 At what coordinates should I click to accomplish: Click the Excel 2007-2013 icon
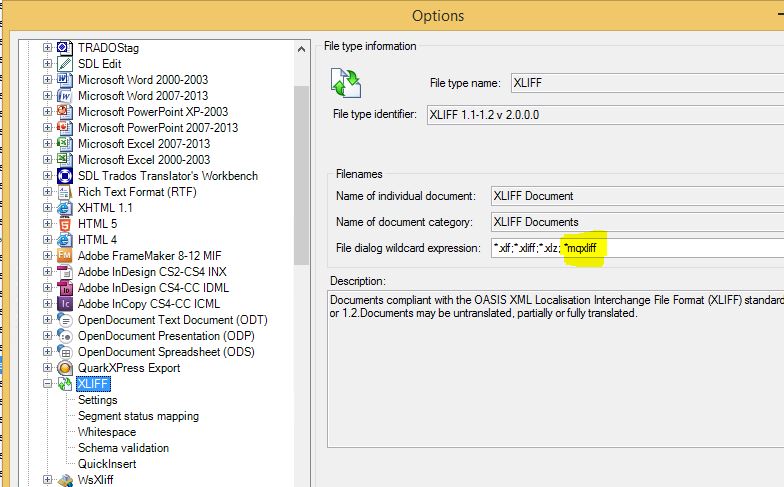pos(64,144)
